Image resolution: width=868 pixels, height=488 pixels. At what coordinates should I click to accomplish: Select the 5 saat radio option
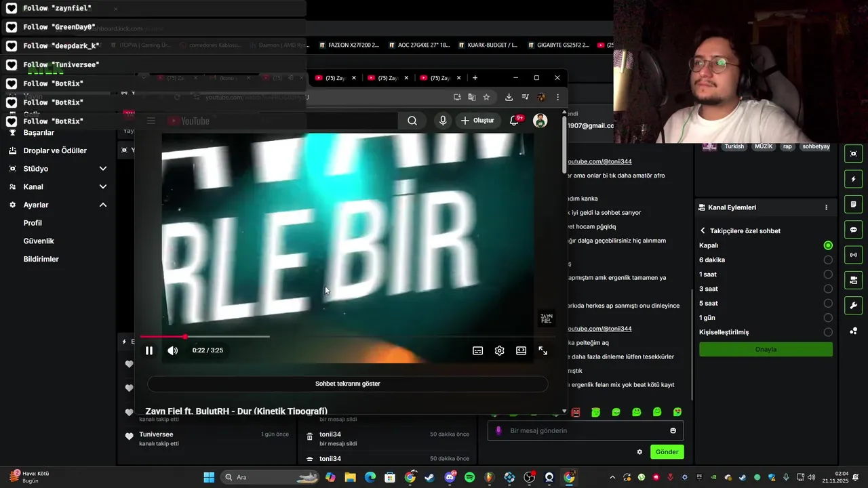coord(828,303)
